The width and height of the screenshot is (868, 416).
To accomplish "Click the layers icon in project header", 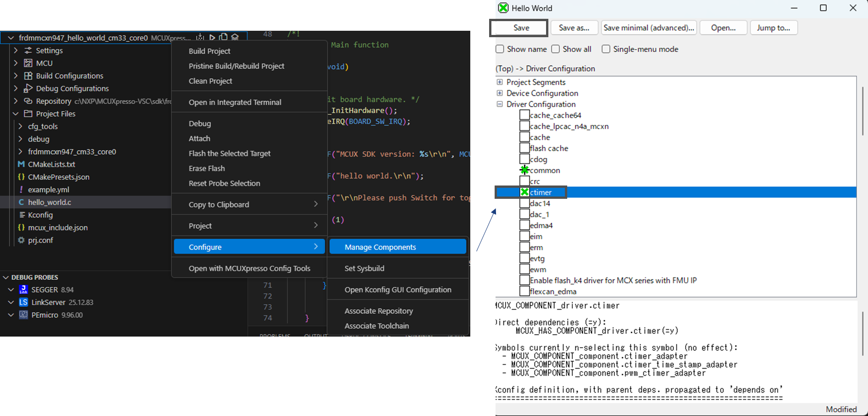I will click(235, 37).
